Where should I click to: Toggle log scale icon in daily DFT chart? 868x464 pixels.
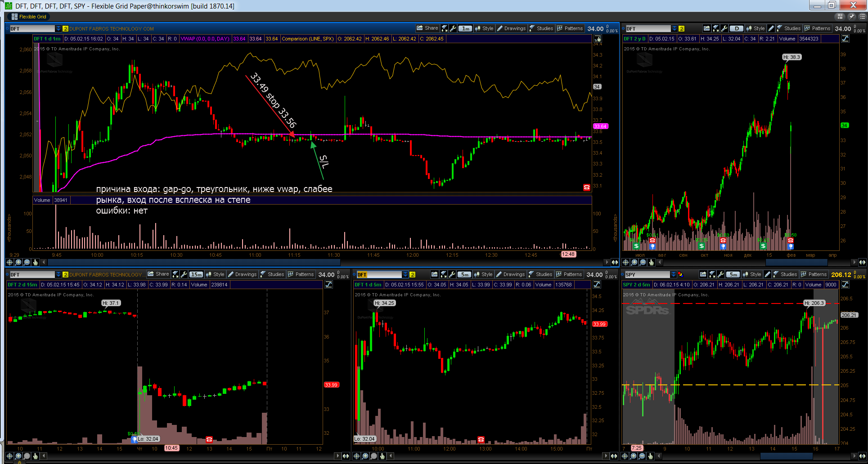click(845, 39)
